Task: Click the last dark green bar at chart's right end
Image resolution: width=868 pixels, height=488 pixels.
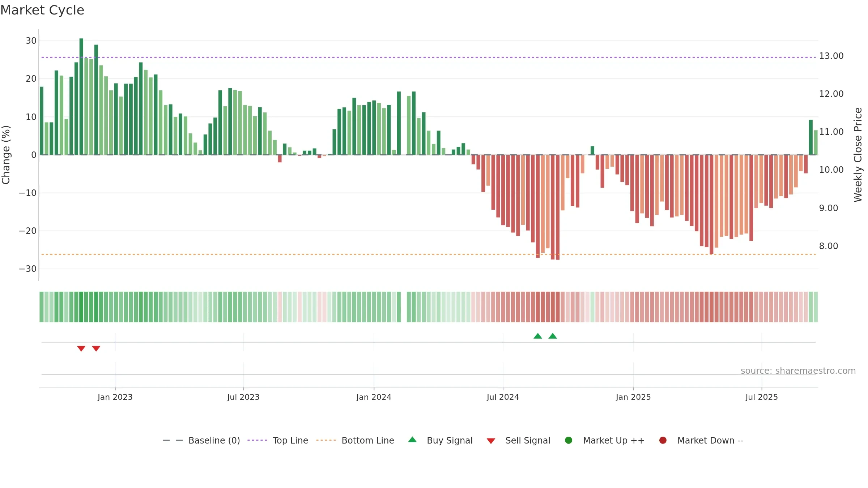Action: pos(811,137)
